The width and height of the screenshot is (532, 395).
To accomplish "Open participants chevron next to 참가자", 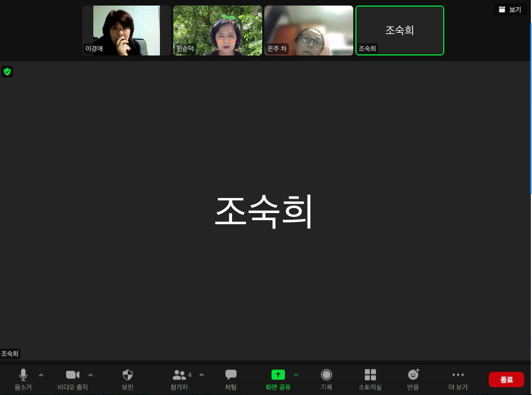I will [x=202, y=375].
